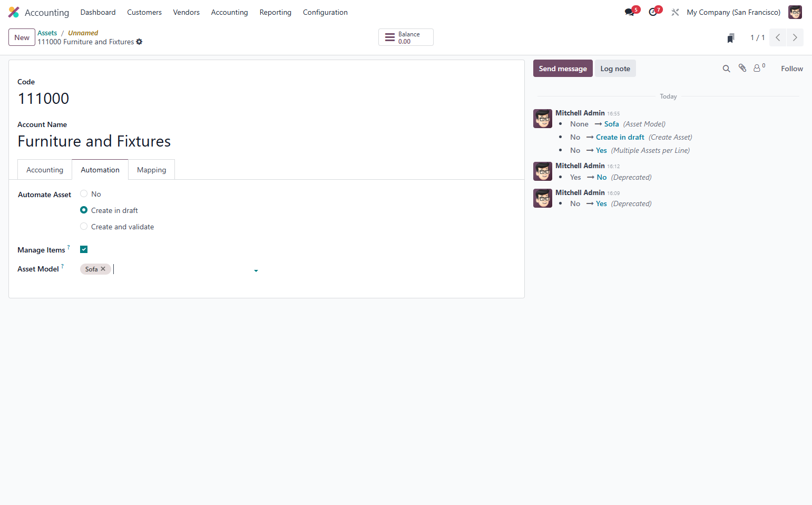Open attachments with the paperclip icon
Viewport: 812px width, 505px height.
point(742,68)
